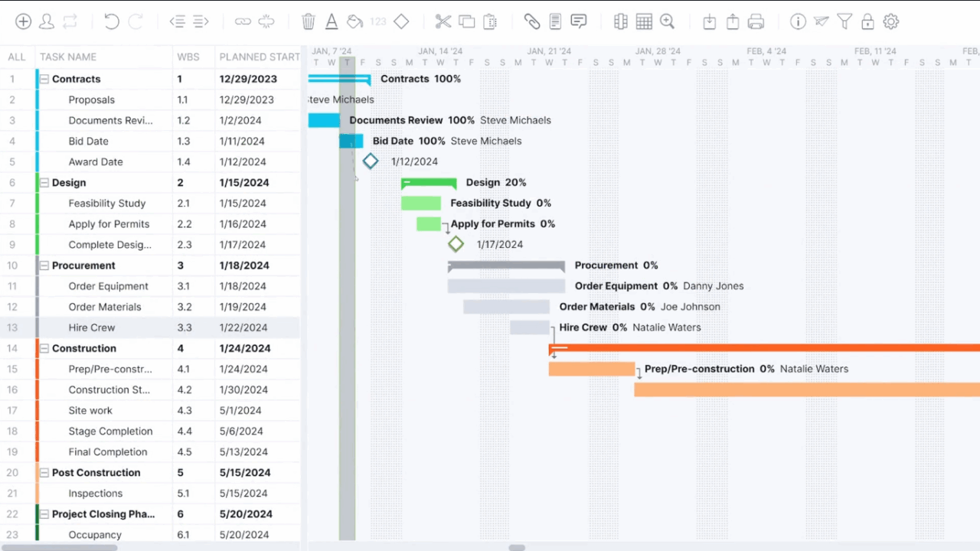Click the milestone diamond toolbar icon
The image size is (980, 551).
tap(401, 21)
